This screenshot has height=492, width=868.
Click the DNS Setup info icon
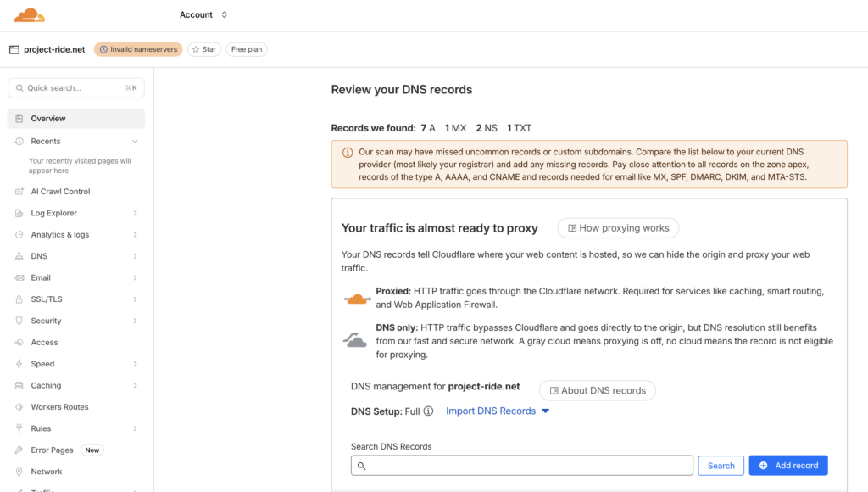tap(428, 411)
